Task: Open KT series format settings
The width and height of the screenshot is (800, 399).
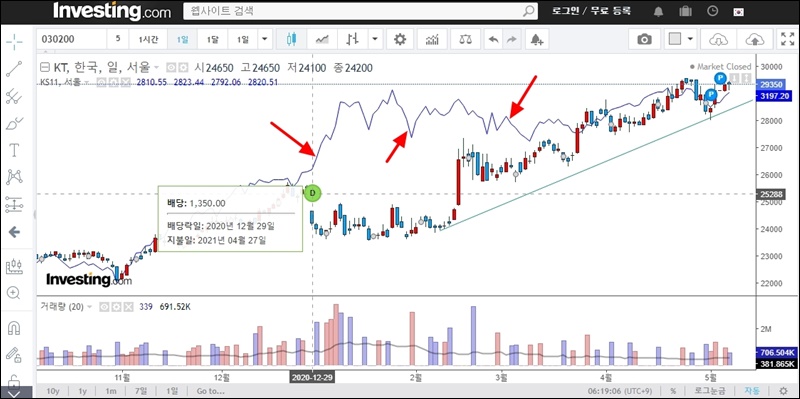Action: click(x=183, y=67)
